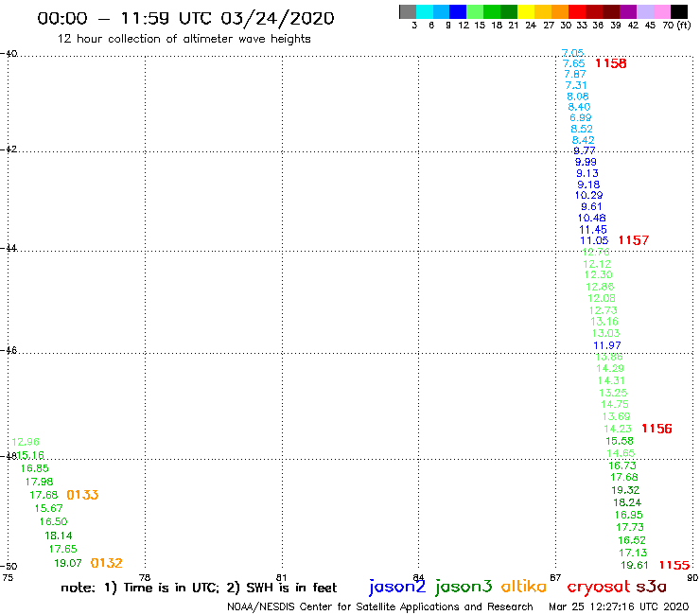700x615 pixels.
Task: Click the wave height value 15.58
Action: [x=620, y=441]
